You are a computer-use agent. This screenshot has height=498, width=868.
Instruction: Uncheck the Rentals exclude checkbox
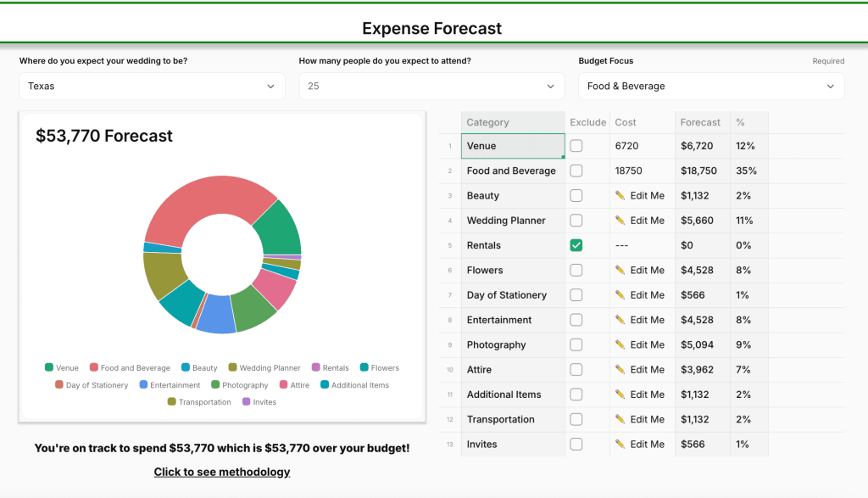(x=576, y=245)
